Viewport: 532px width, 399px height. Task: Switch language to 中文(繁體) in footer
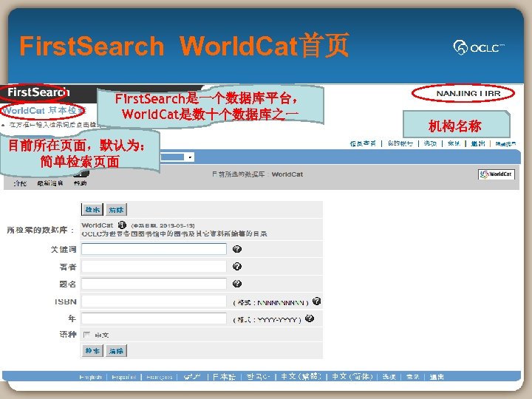click(x=301, y=377)
